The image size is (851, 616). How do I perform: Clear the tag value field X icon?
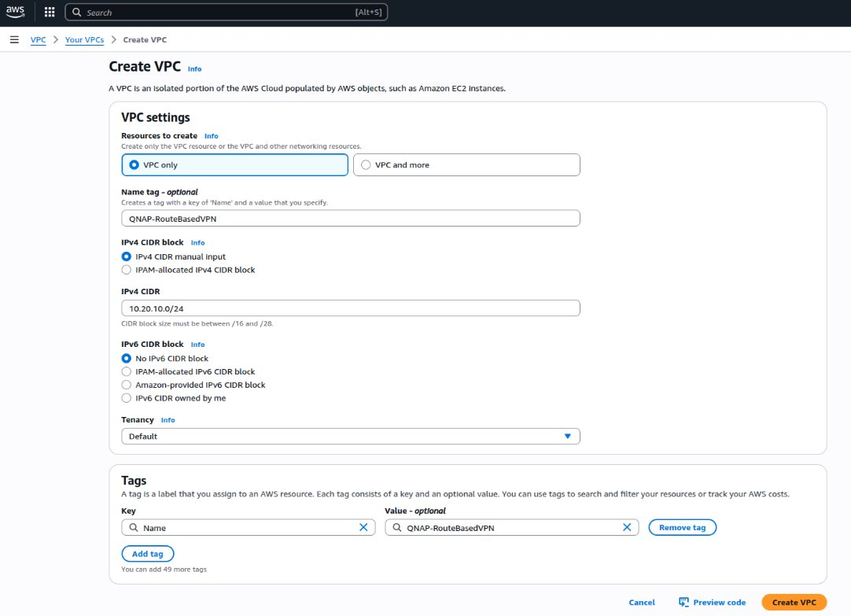(627, 528)
